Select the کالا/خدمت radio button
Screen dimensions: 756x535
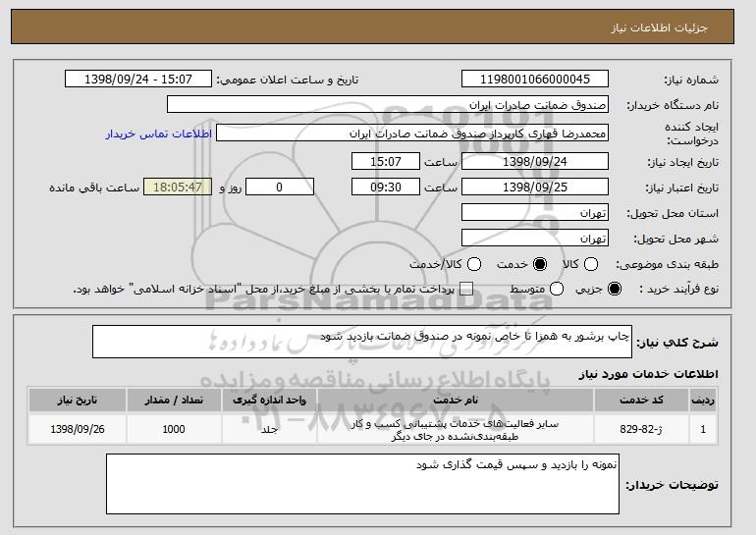click(x=474, y=264)
